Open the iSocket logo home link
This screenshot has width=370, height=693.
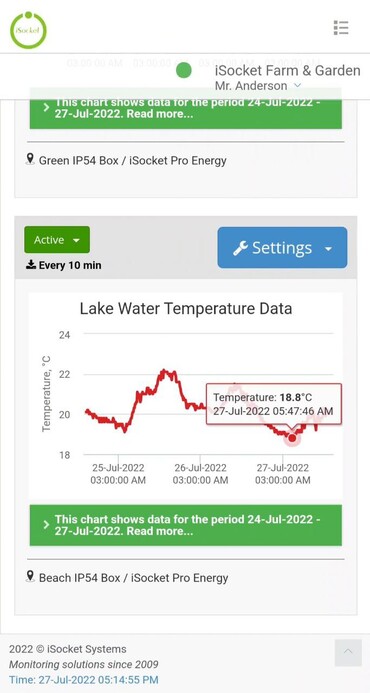click(28, 30)
